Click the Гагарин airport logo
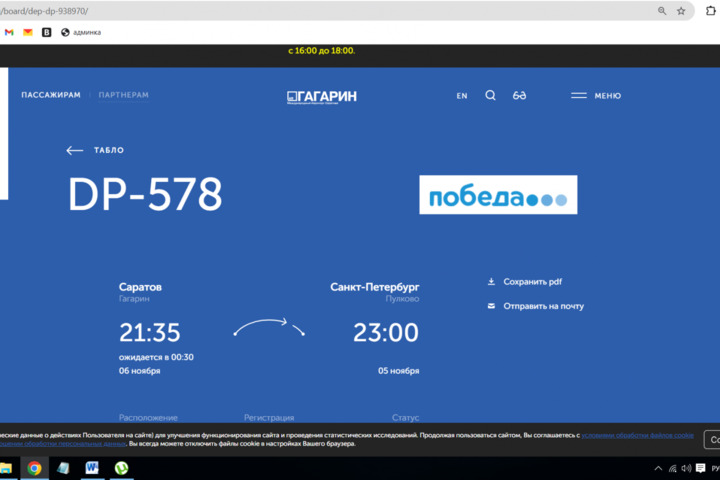This screenshot has width=720, height=480. (321, 96)
